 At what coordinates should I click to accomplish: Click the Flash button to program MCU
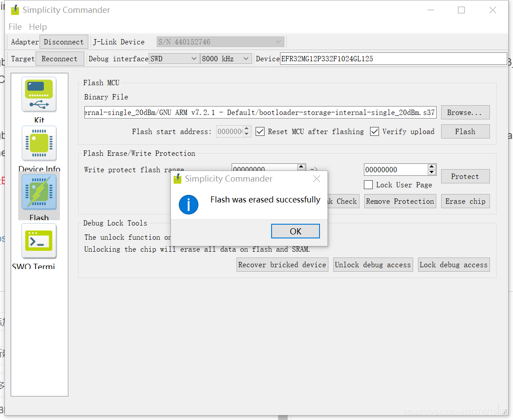465,131
